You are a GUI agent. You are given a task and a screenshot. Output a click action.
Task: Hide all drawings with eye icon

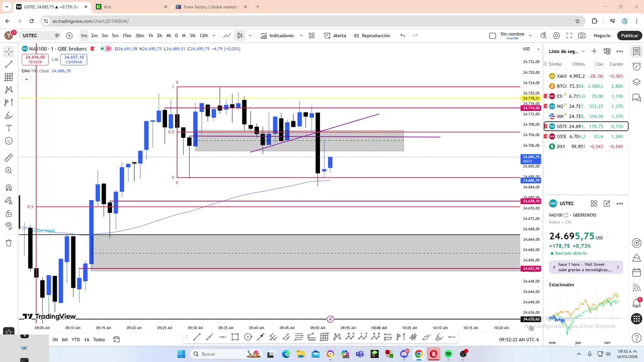[9, 225]
